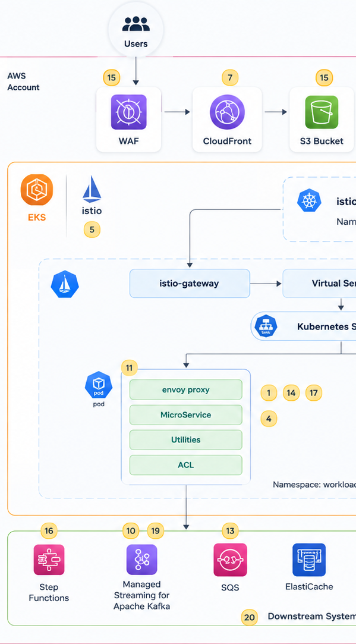Click the "SQS" caption
This screenshot has width=356, height=644.
[x=230, y=588]
